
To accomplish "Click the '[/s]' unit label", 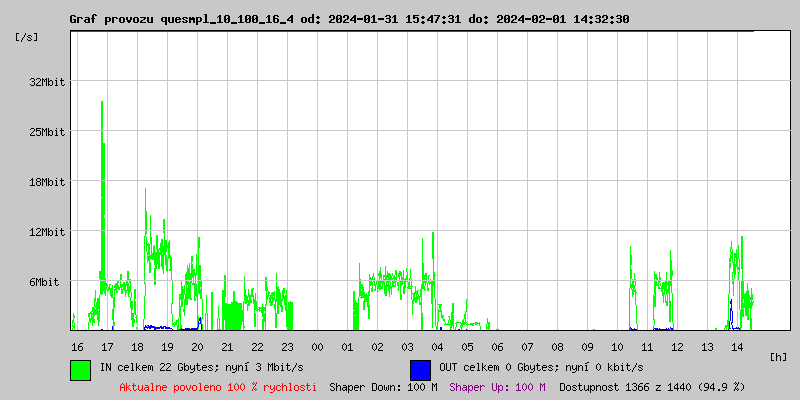I will point(27,37).
